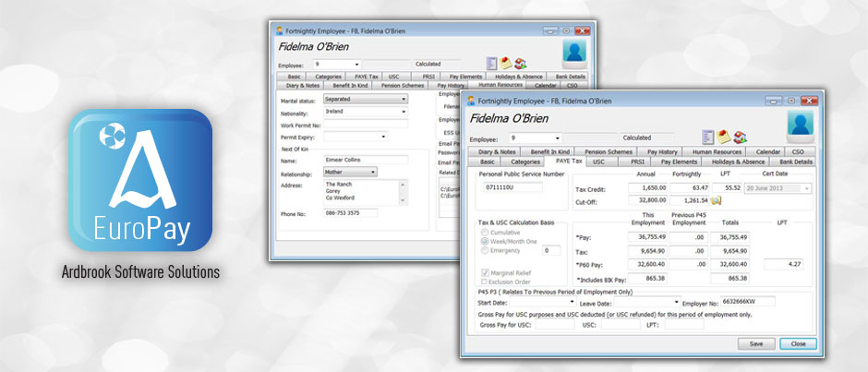This screenshot has width=868, height=372.
Task: Click the Phone No field 086-753 3575
Action: click(x=350, y=212)
